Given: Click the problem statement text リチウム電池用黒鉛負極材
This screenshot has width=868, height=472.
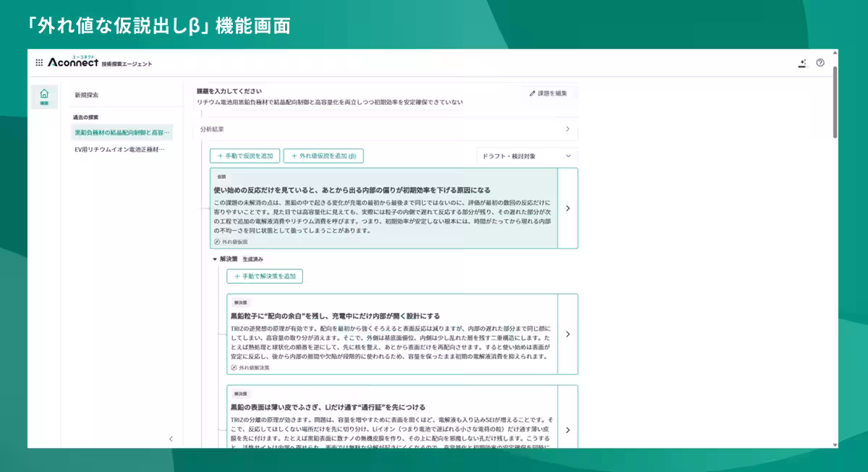Looking at the screenshot, I should click(x=330, y=102).
